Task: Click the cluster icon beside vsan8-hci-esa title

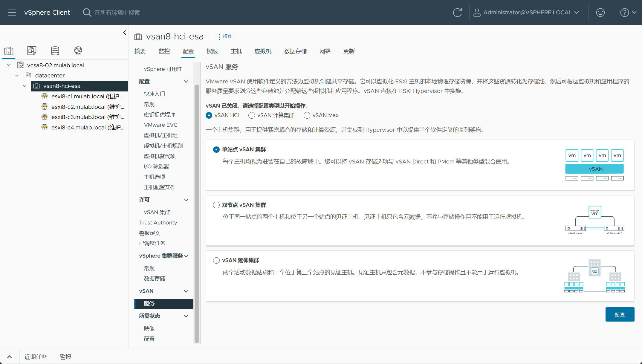Action: (138, 37)
